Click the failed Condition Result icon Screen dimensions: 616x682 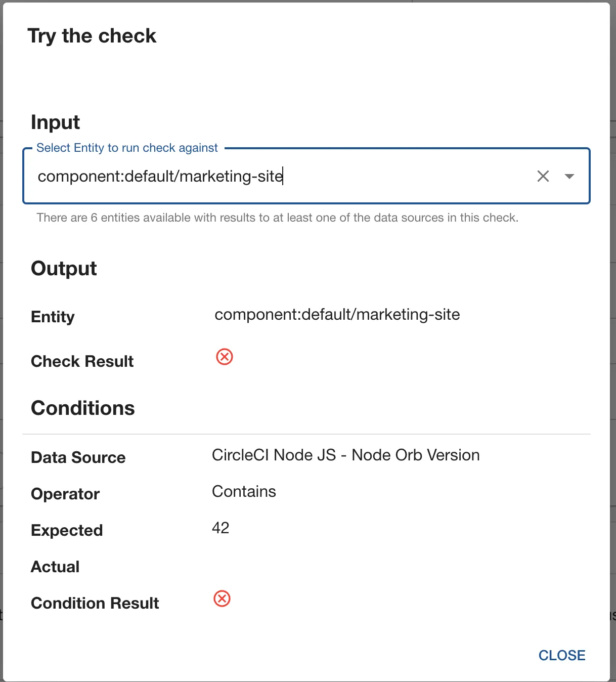(222, 599)
